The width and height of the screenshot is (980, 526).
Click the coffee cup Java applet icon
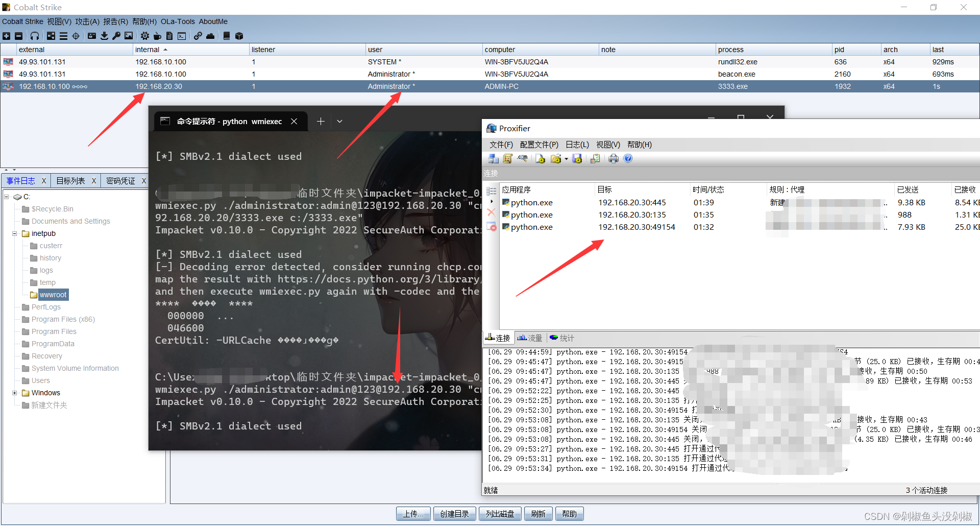pyautogui.click(x=157, y=36)
